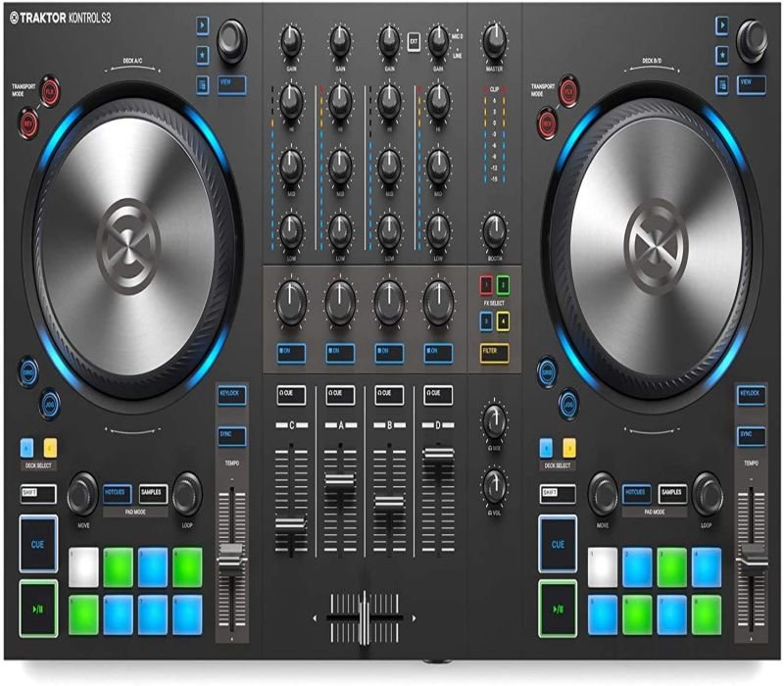Enable headphone CUE for channel D
The height and width of the screenshot is (686, 784).
pos(438,395)
